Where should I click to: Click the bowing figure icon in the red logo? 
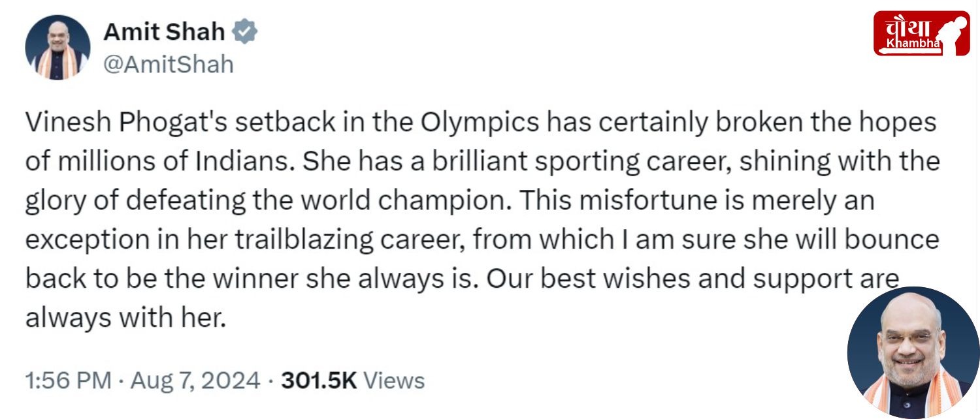(953, 34)
